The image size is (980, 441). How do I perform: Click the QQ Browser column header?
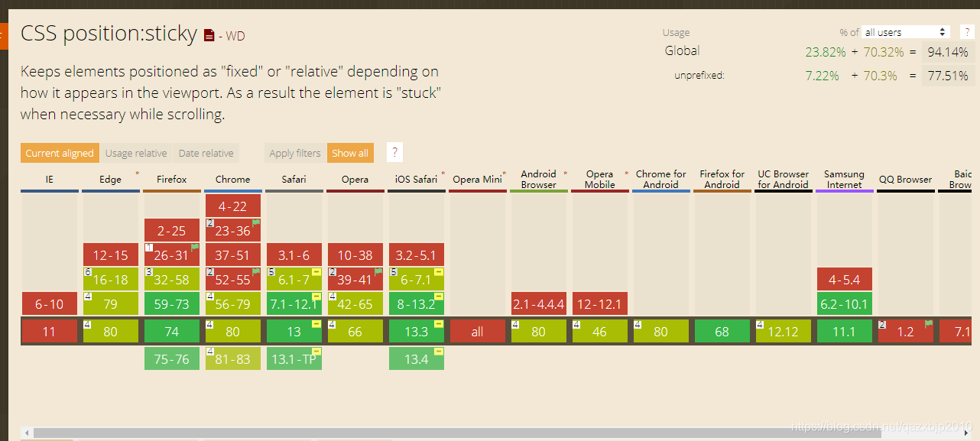905,180
